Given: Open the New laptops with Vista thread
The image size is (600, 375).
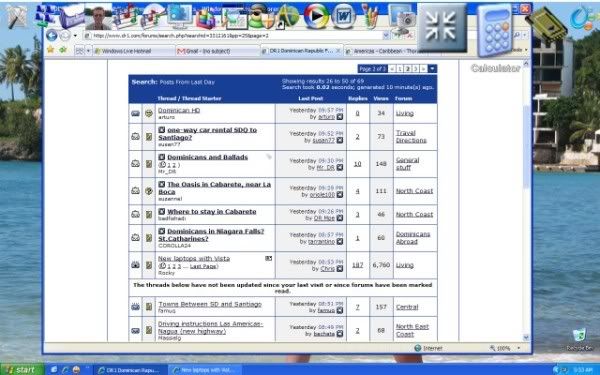Looking at the screenshot, I should (x=194, y=259).
